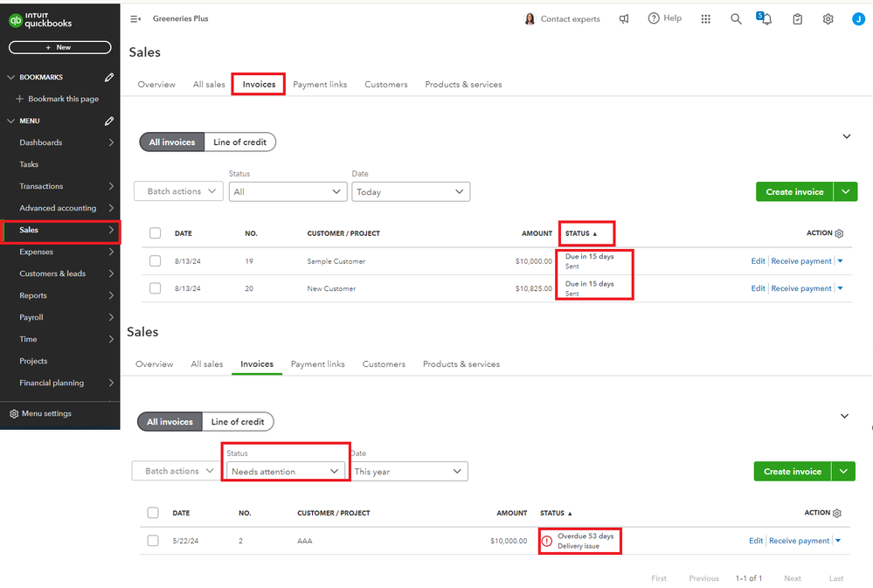Open the apps grid icon
The image size is (873, 588).
point(705,19)
